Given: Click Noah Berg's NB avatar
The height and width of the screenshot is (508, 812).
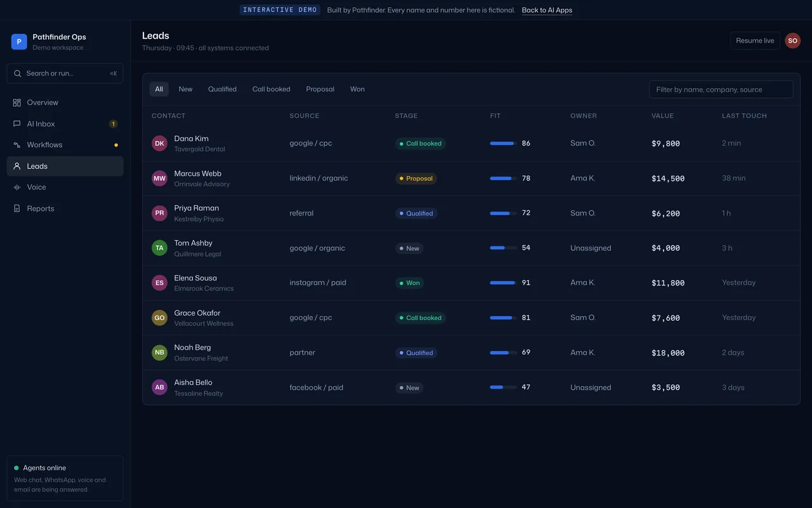Looking at the screenshot, I should tap(159, 352).
